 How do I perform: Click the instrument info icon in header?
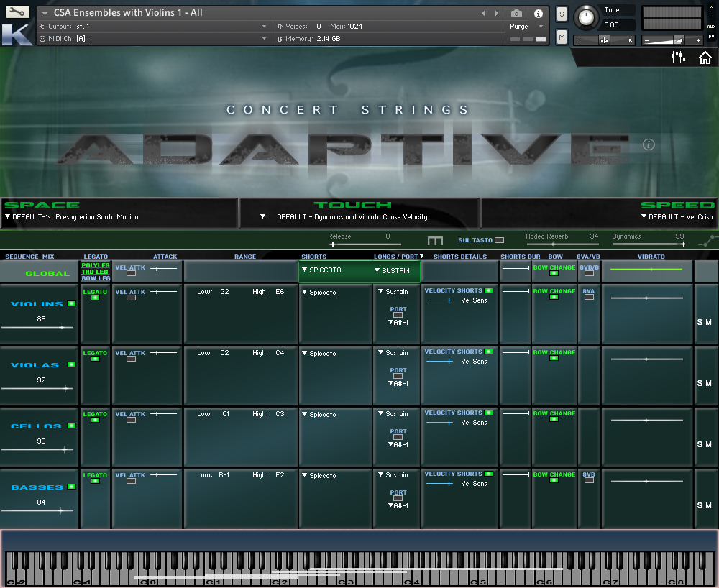(x=538, y=14)
